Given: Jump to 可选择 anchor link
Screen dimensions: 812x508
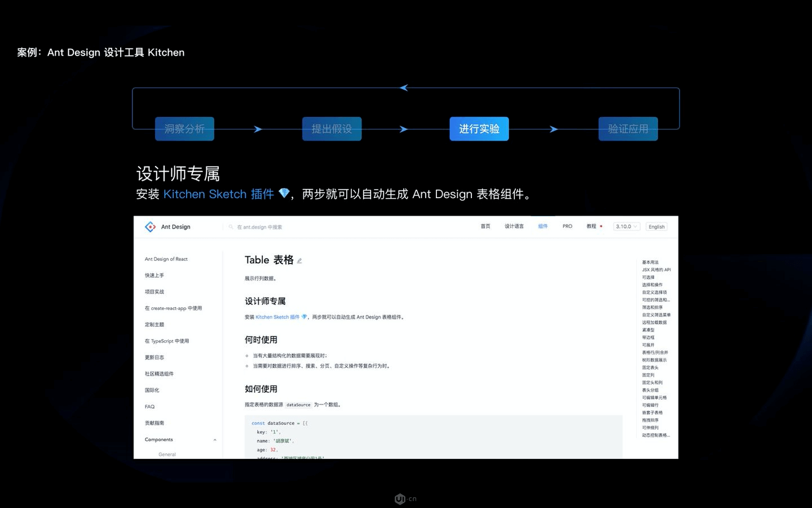Looking at the screenshot, I should tap(648, 277).
